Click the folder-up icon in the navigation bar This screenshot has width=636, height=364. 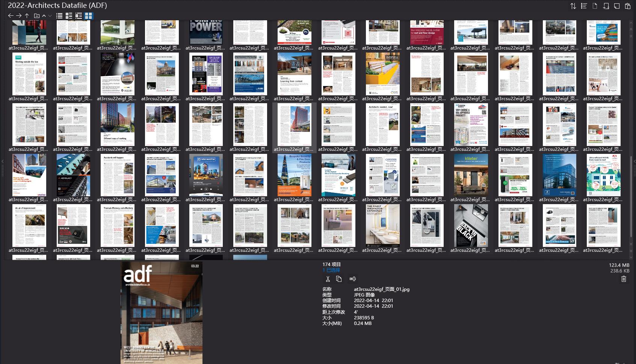36,15
